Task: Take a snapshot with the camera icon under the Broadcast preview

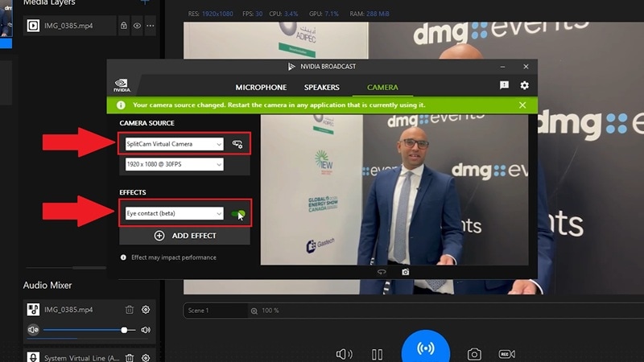Action: pyautogui.click(x=406, y=272)
